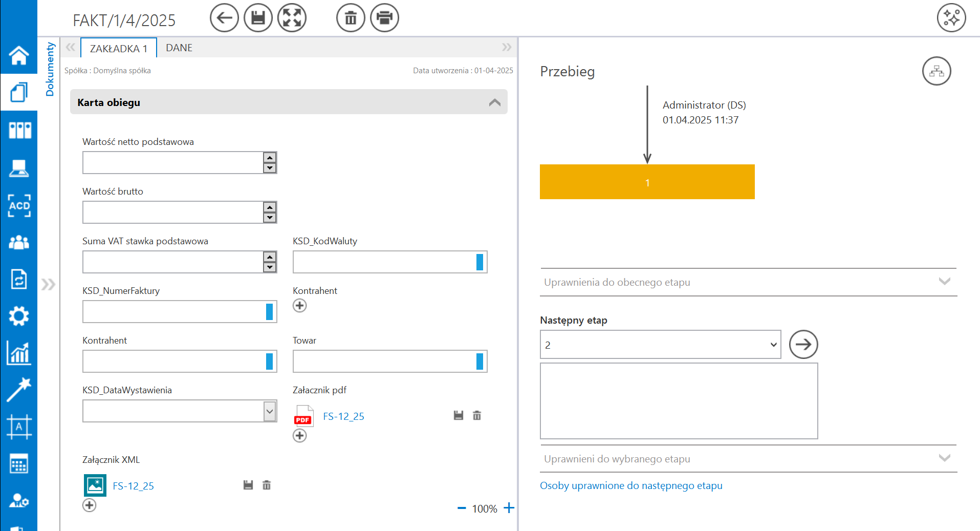The height and width of the screenshot is (531, 980).
Task: Open the ACD module in sidebar
Action: (x=19, y=206)
